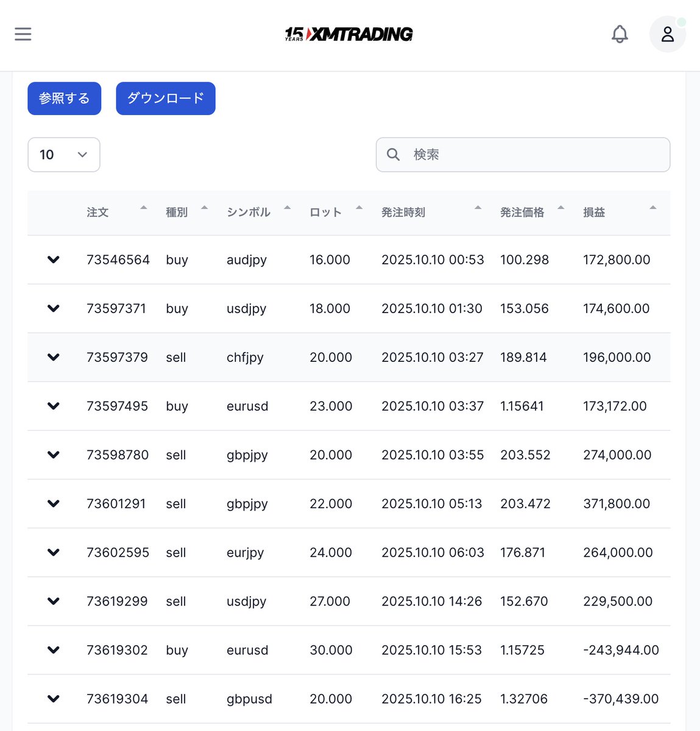
Task: Click order price 189.814
Action: [x=523, y=357]
